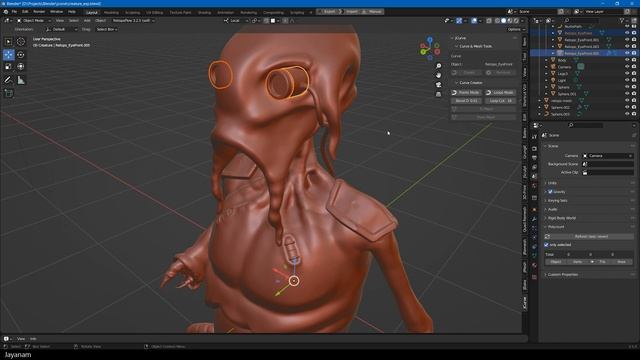Viewport: 640px width, 360px height.
Task: Toggle show overlays button in viewport header
Action: pos(474,20)
